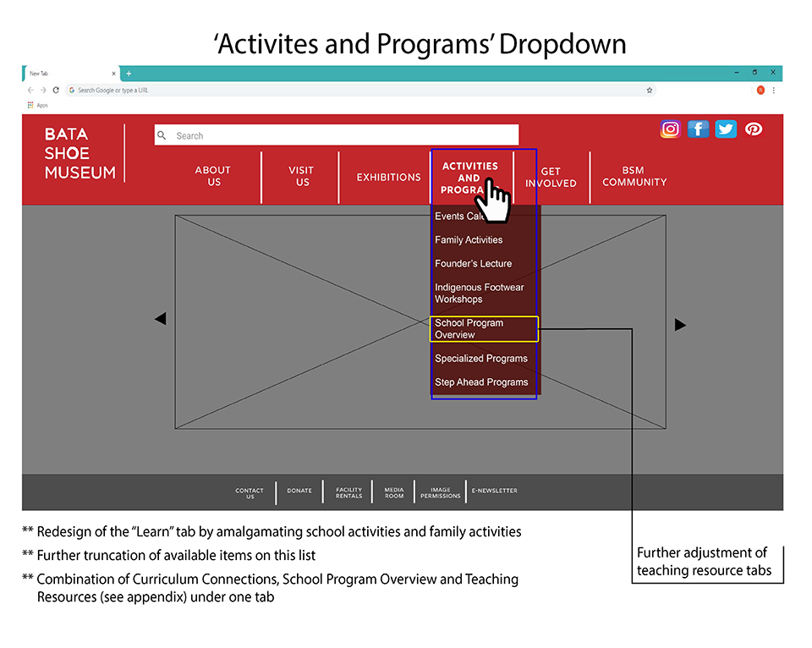Open the Get Involved menu
Screen dimensions: 812x648
coord(551,177)
